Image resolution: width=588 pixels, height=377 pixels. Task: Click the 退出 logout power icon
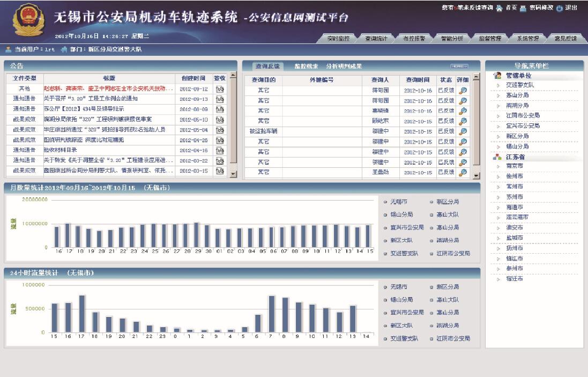click(x=560, y=8)
